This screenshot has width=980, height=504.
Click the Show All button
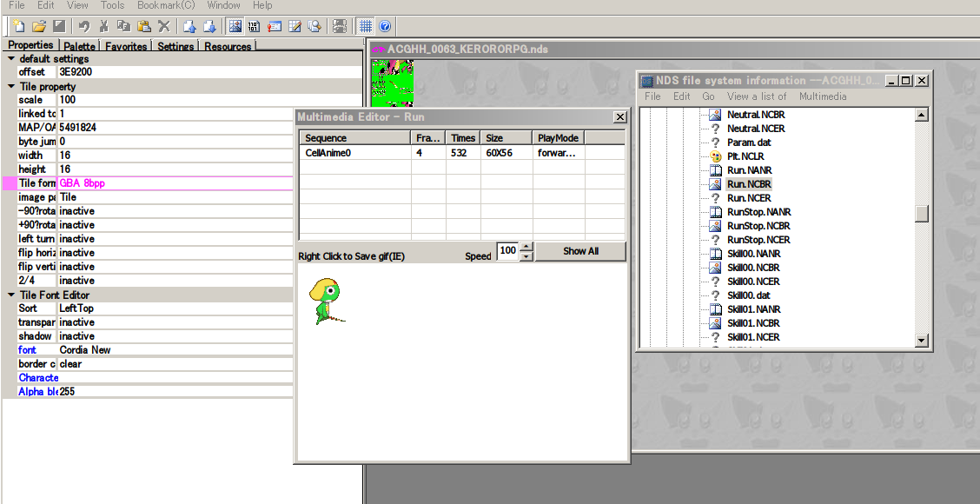coord(580,251)
